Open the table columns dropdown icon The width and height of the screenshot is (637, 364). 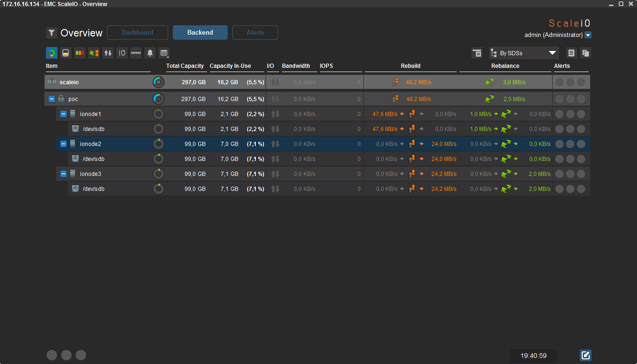(x=163, y=53)
